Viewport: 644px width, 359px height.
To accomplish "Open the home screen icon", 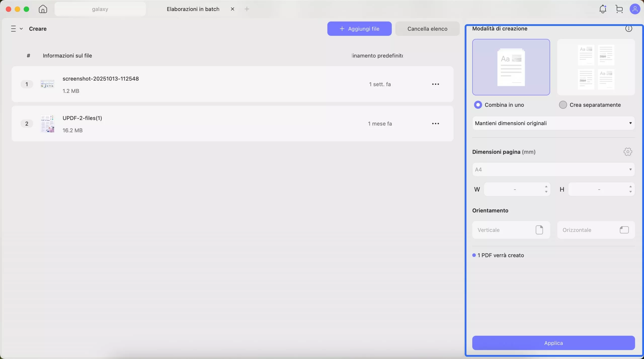I will [43, 9].
